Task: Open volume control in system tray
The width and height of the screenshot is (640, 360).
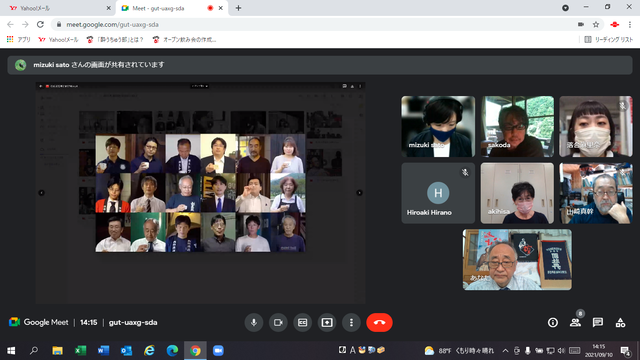Action: click(x=561, y=351)
